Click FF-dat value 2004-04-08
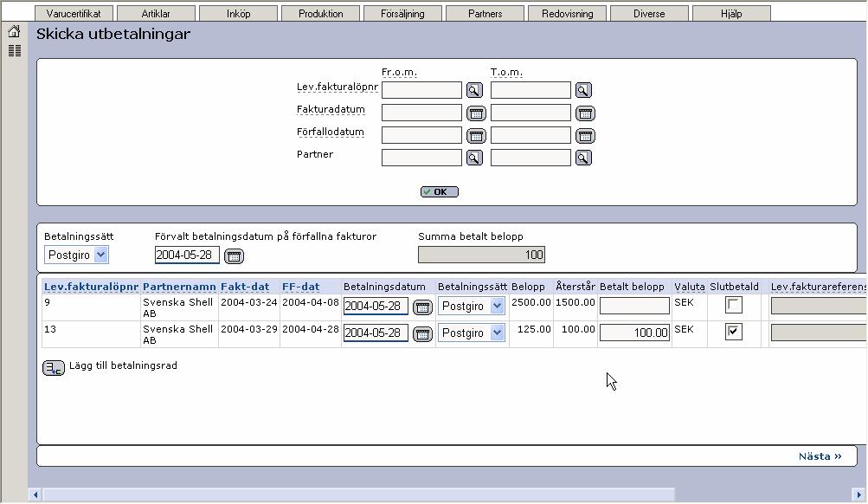The width and height of the screenshot is (868, 504). (311, 302)
